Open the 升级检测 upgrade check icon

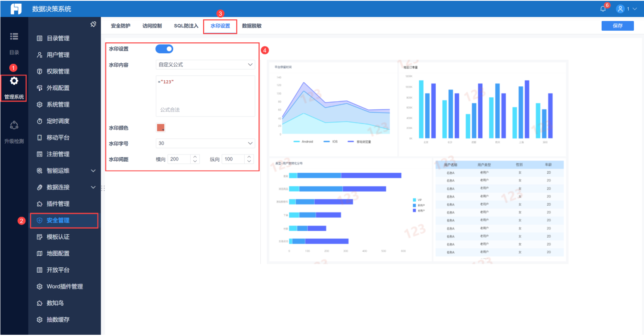[14, 125]
